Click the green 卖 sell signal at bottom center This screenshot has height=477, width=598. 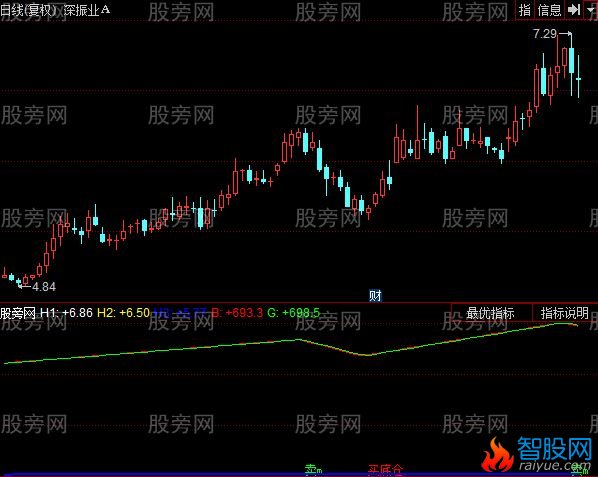(313, 470)
